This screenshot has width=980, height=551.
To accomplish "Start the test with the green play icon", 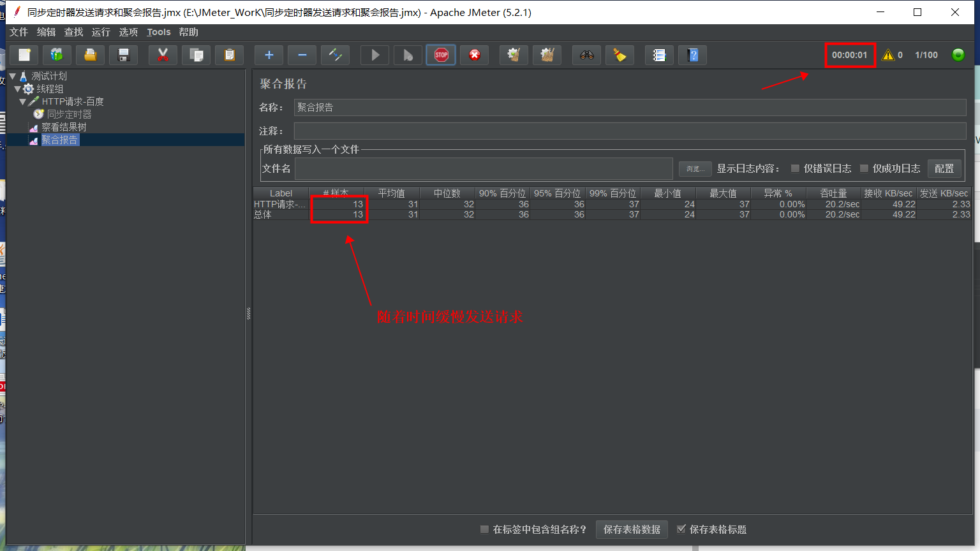I will coord(375,55).
